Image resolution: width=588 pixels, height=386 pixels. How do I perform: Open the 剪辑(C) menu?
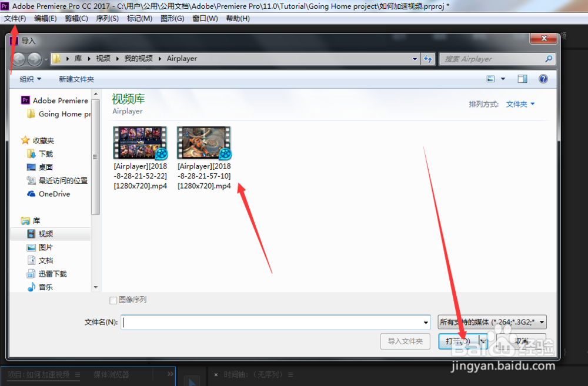[x=76, y=18]
